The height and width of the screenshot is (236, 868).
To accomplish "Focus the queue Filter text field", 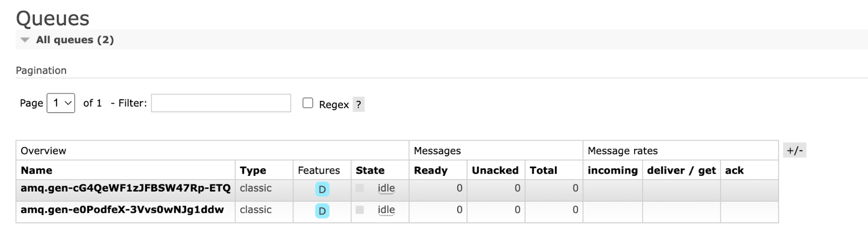I will point(221,103).
